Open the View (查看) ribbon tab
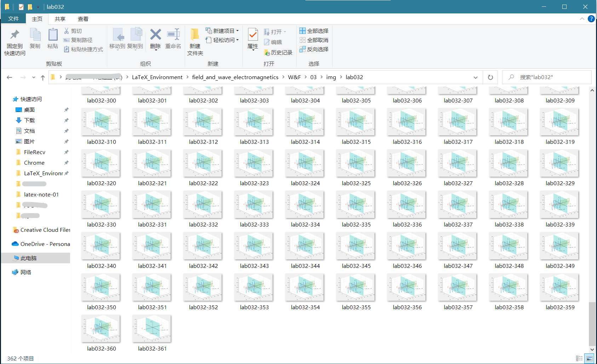 [83, 19]
